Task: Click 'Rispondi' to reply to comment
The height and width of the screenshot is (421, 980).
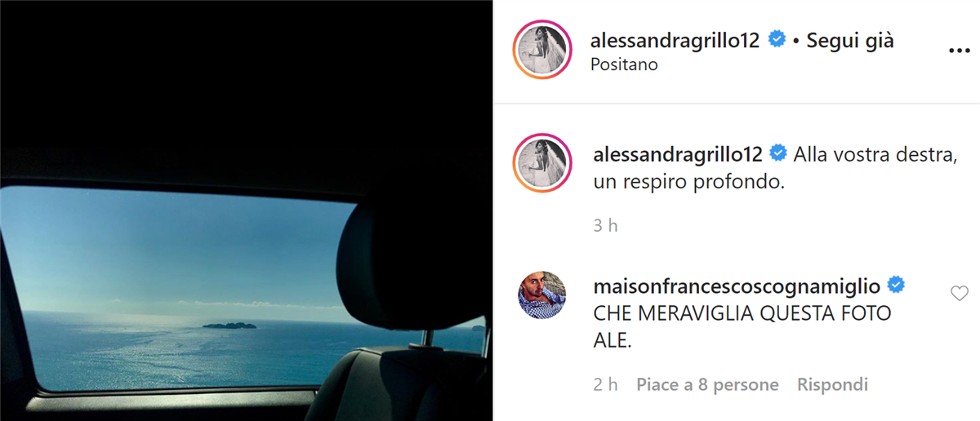Action: coord(832,384)
